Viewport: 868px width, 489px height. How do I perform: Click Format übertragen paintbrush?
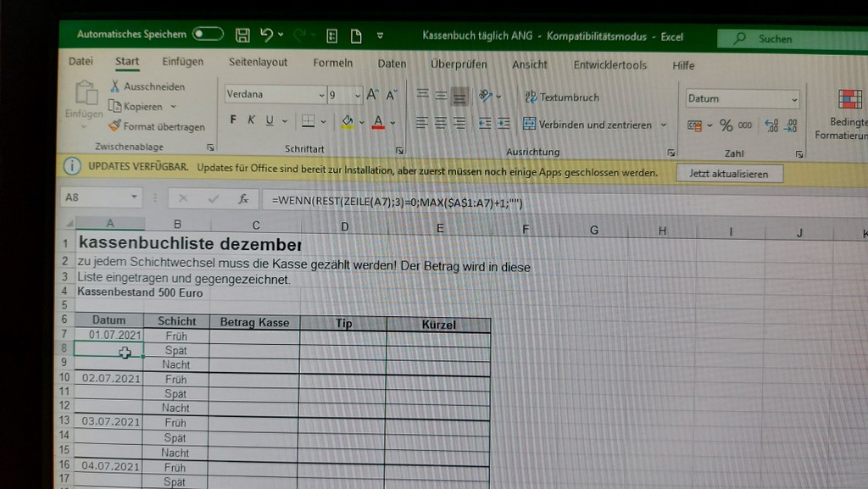click(157, 126)
